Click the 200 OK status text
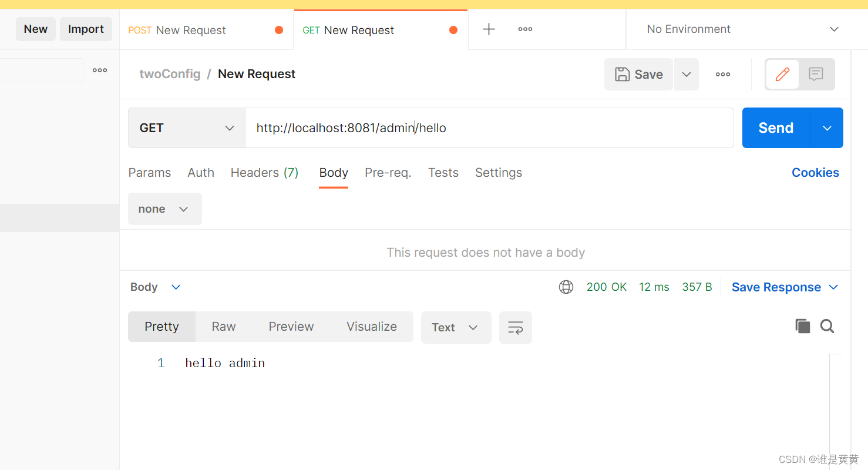 click(x=607, y=287)
